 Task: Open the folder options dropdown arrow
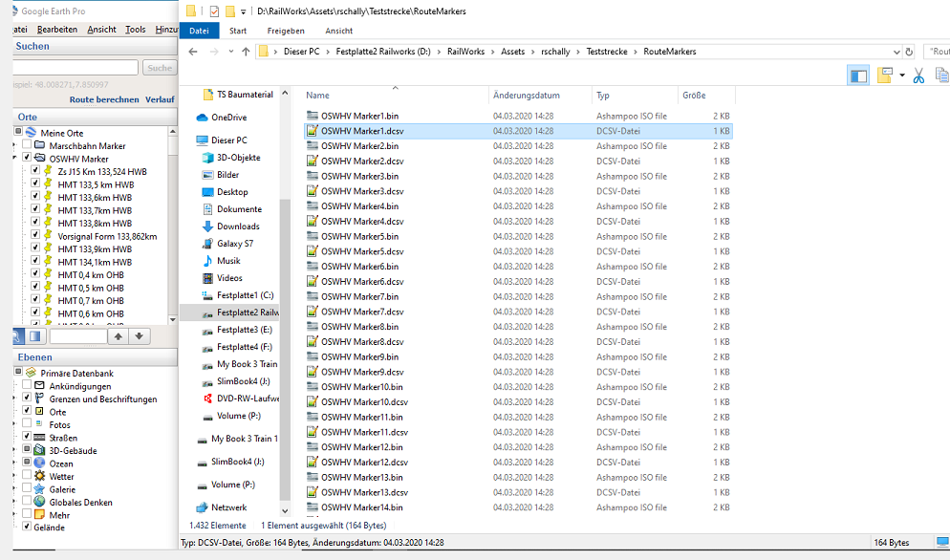[x=901, y=75]
